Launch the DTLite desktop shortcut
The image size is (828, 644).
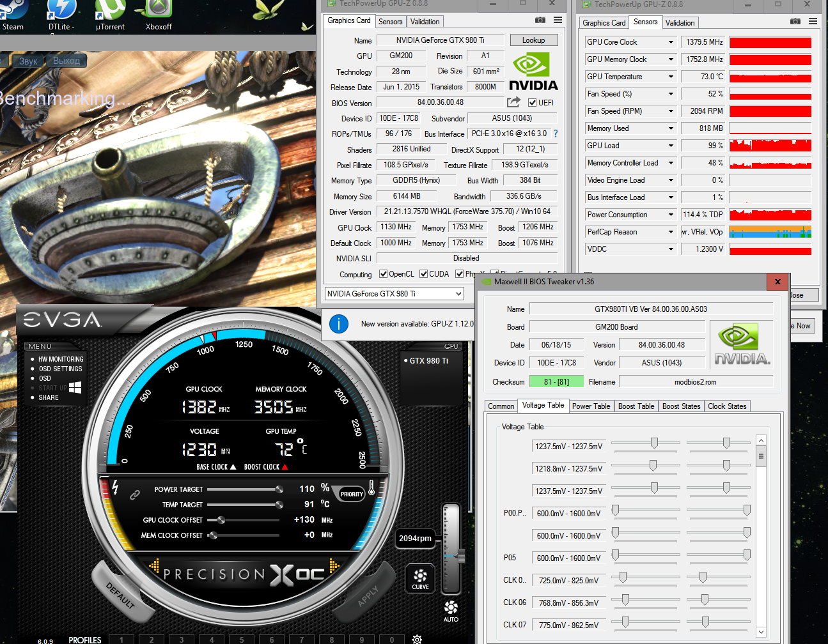[61, 14]
